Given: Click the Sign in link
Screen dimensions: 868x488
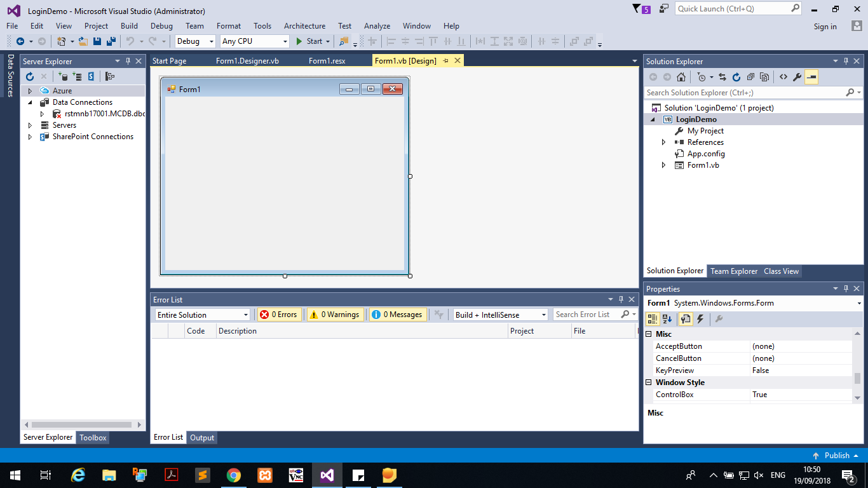Looking at the screenshot, I should [x=825, y=27].
